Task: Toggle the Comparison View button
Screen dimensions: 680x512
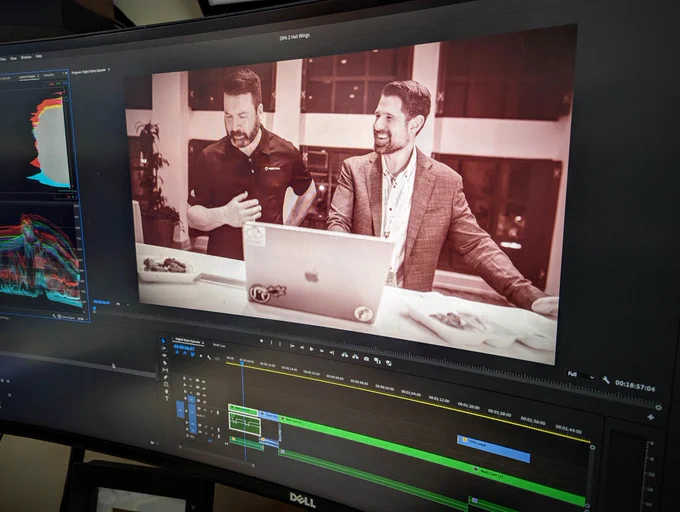Action: 377,361
